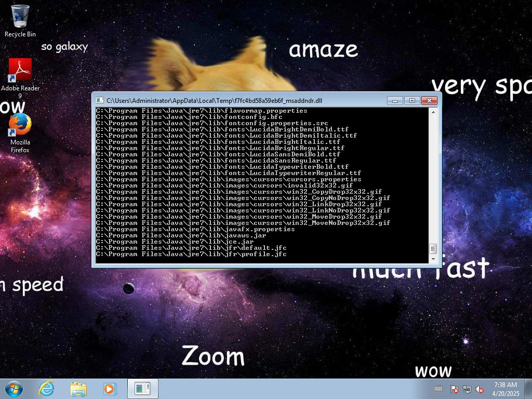
Task: Click the LucidaTypewriterRegular.ttf line
Action: (229, 172)
